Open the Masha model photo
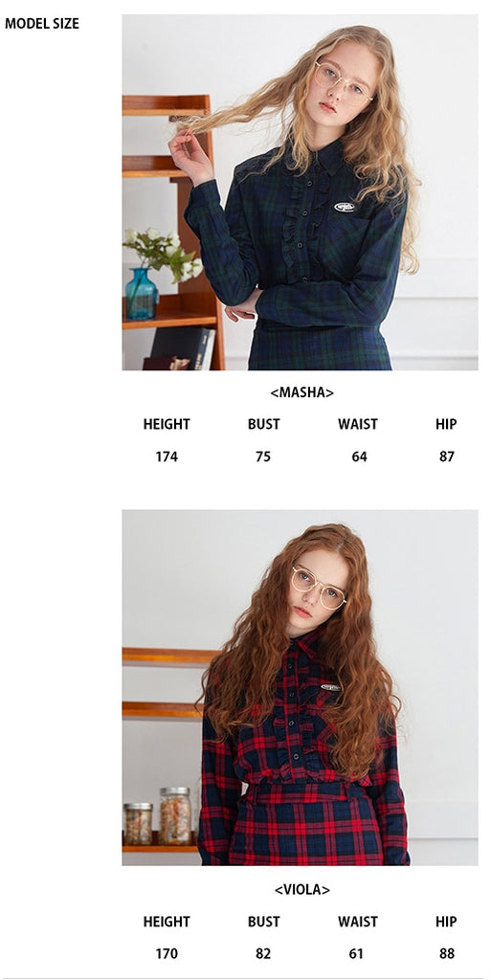Screen dimensions: 490x980 pyautogui.click(x=300, y=192)
